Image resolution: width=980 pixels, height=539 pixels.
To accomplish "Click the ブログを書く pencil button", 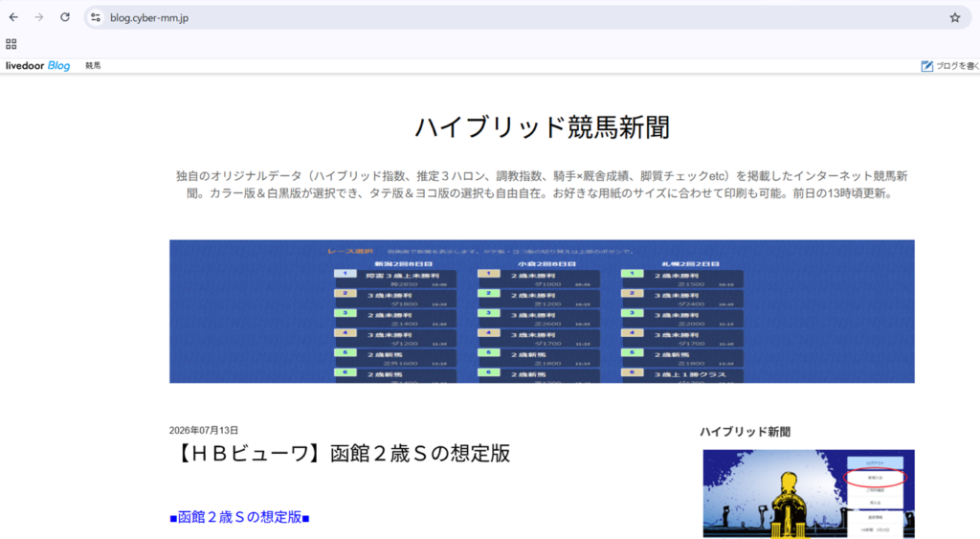I will (950, 66).
